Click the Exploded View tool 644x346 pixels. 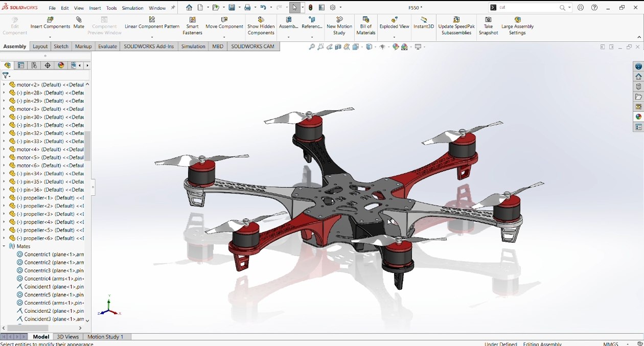(394, 23)
